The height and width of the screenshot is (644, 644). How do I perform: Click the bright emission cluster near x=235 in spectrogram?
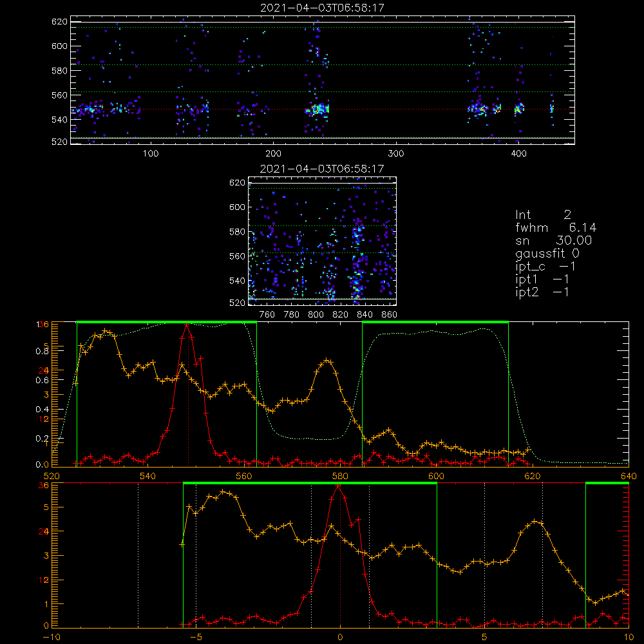pos(317,109)
